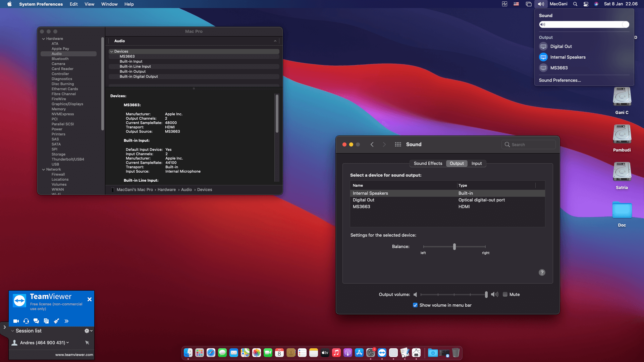The height and width of the screenshot is (362, 644).
Task: Open the TeamViewer chat panel
Action: pyautogui.click(x=36, y=321)
